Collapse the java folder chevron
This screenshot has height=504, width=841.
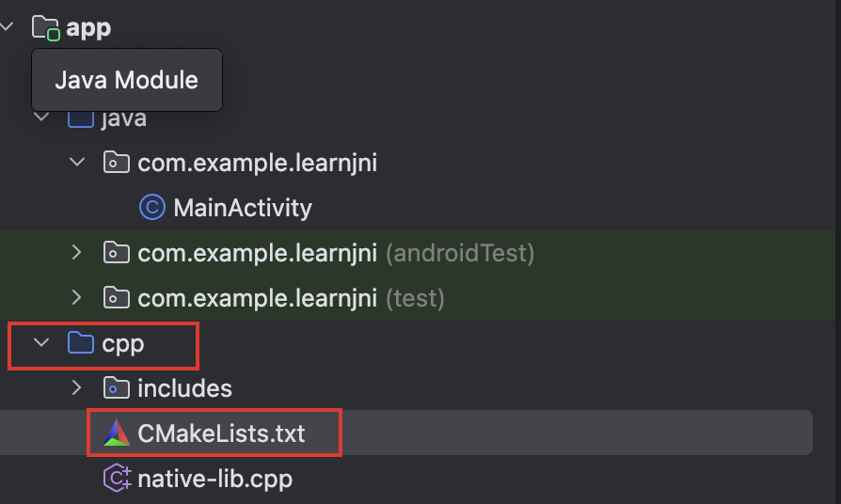coord(41,117)
